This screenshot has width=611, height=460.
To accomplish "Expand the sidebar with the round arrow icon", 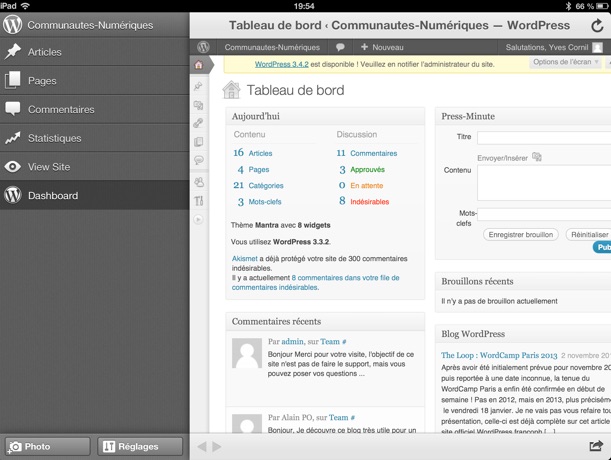I will [x=198, y=219].
